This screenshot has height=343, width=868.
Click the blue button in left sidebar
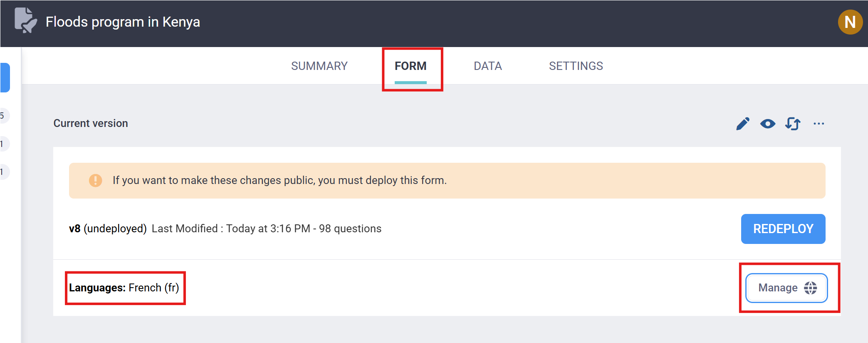tap(5, 77)
